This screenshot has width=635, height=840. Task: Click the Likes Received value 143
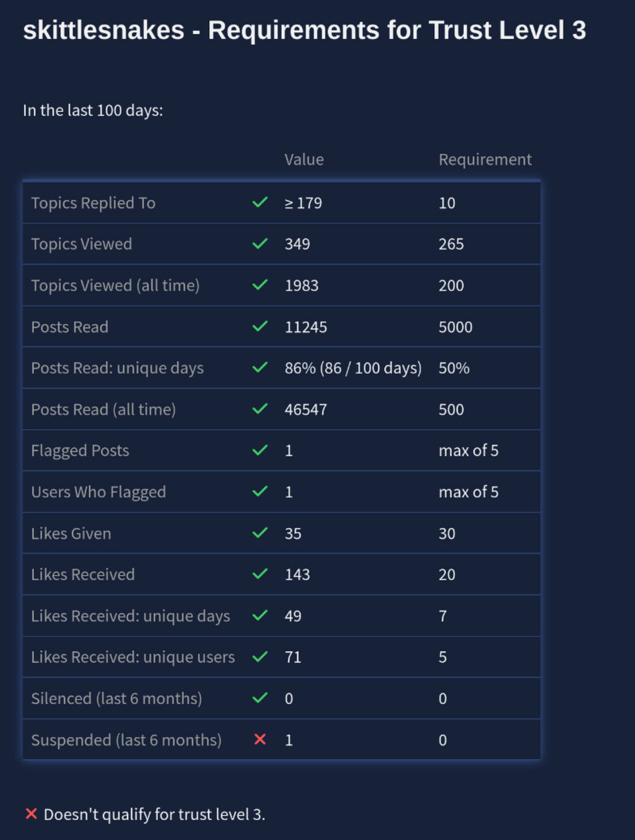pos(297,574)
